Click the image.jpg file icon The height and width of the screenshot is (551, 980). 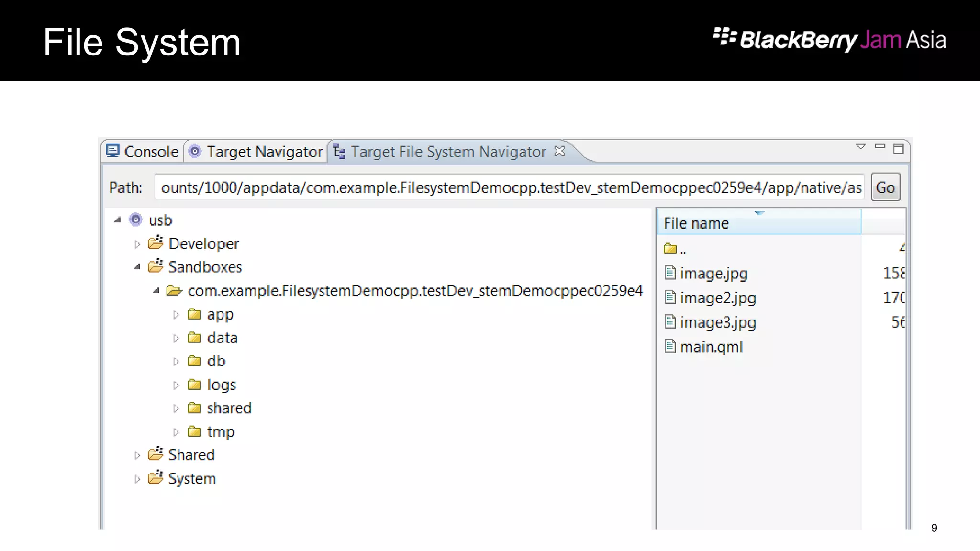click(x=670, y=273)
